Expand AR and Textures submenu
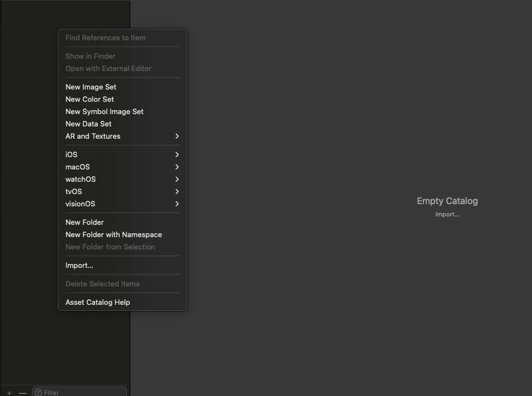 coord(122,136)
